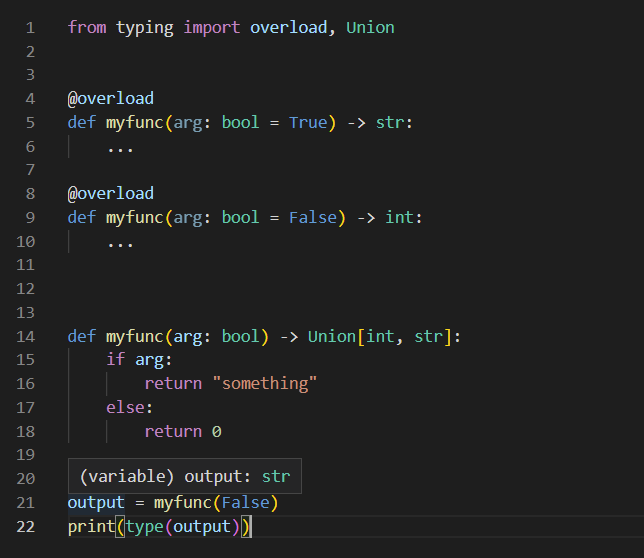Click 'if' keyword on line 15
Viewport: 644px width, 558px height.
pyautogui.click(x=116, y=359)
